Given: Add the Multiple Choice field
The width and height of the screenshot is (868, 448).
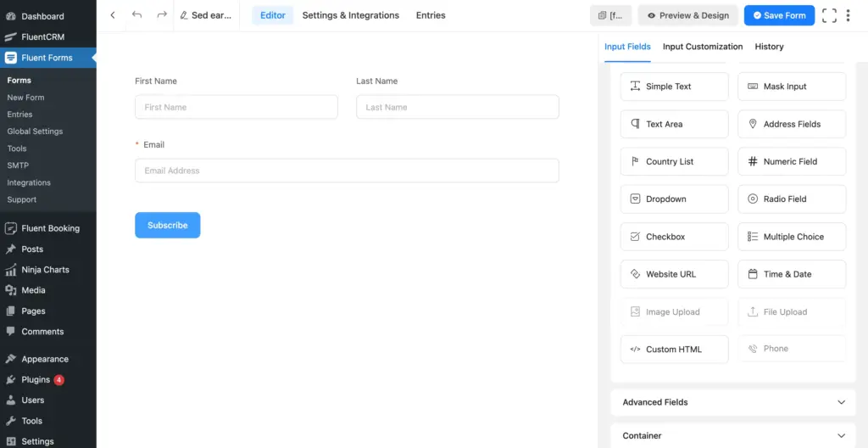Looking at the screenshot, I should pos(792,237).
